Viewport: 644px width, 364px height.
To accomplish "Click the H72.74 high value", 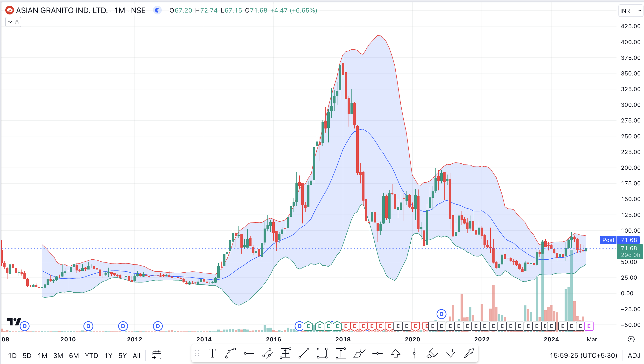I will [x=206, y=10].
